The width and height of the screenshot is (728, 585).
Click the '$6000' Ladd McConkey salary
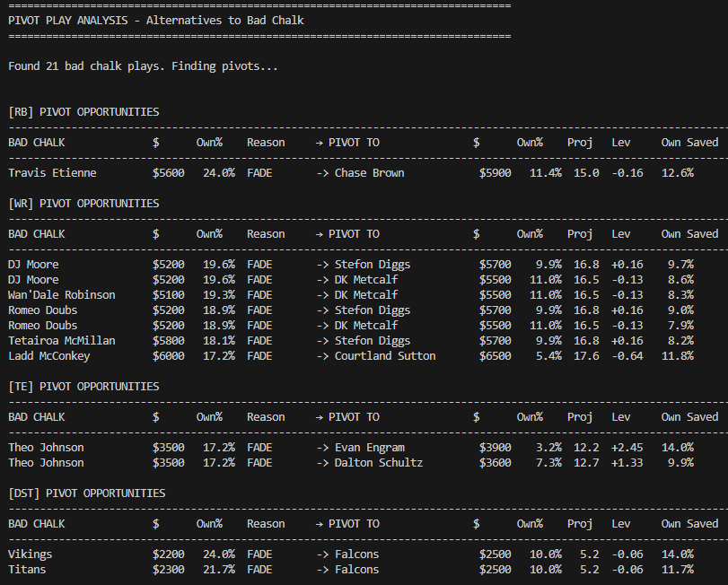169,356
